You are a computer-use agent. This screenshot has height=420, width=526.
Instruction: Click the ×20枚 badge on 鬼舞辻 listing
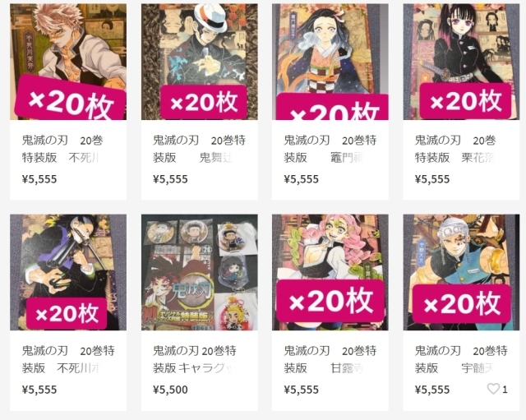[x=204, y=102]
